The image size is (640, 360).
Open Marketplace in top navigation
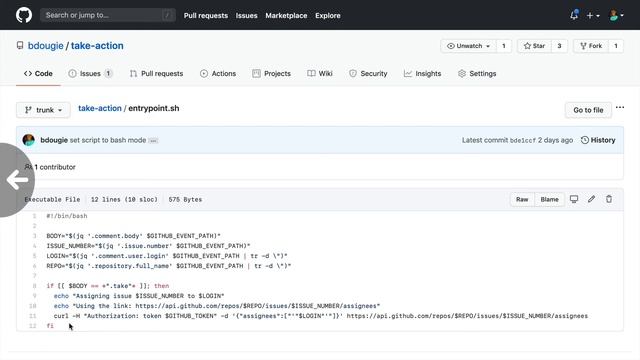(286, 16)
